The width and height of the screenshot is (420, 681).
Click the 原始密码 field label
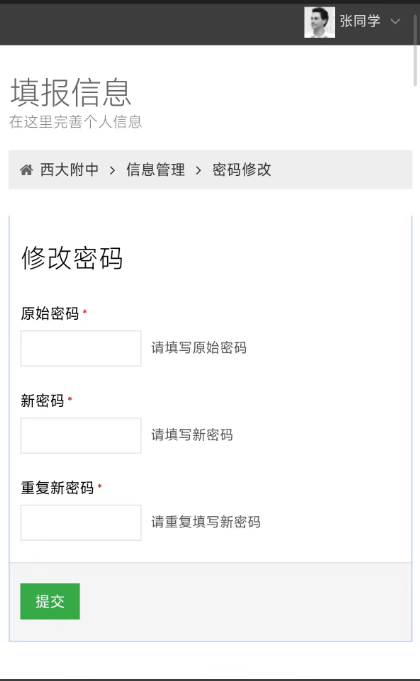[50, 313]
